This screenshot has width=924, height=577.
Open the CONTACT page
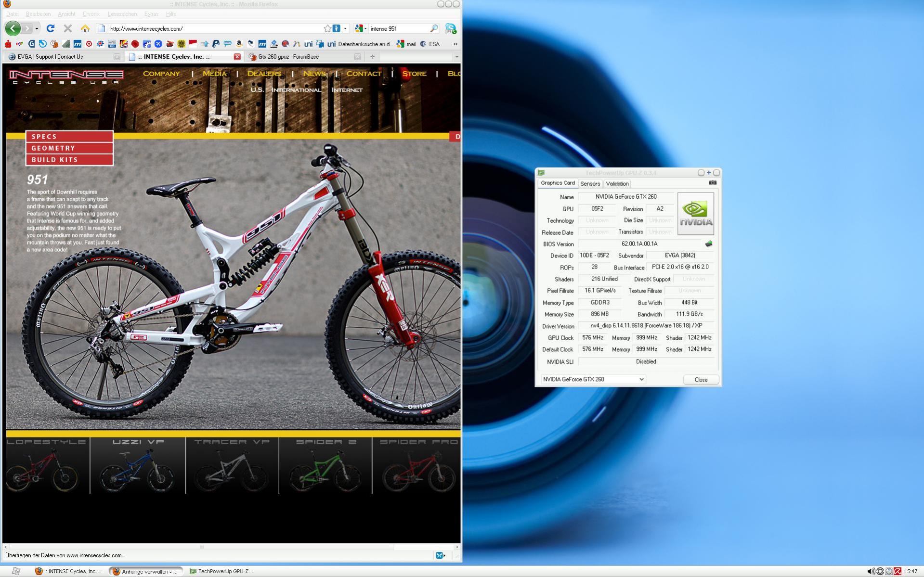click(364, 74)
